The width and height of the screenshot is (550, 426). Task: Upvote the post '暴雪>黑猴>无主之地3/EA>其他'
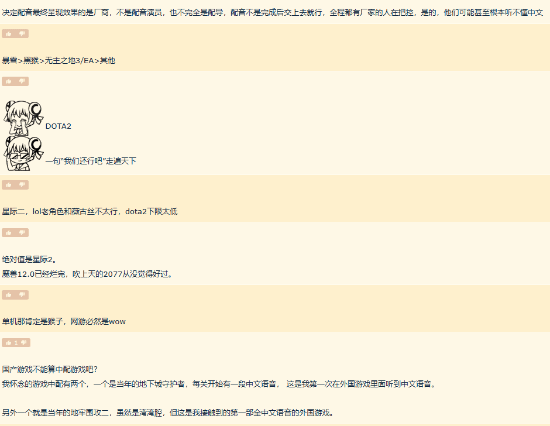point(8,34)
